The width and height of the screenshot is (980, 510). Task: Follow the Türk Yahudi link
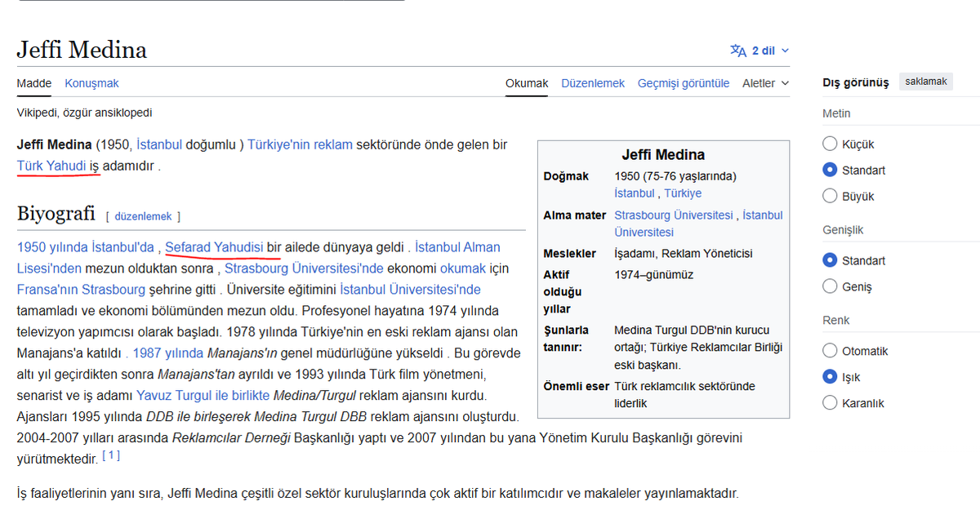pos(51,166)
